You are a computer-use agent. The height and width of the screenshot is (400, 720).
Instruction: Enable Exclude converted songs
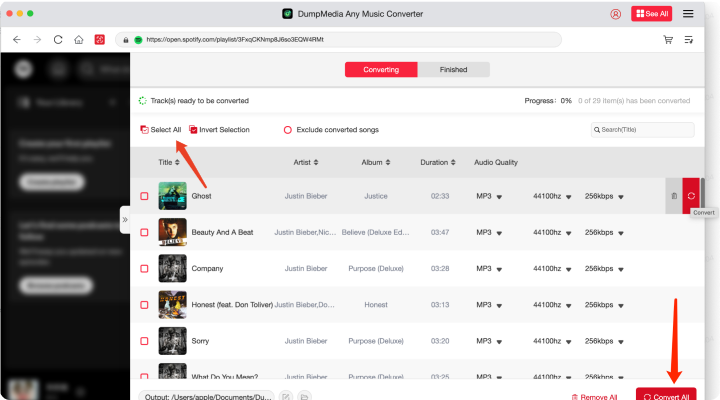click(x=331, y=130)
